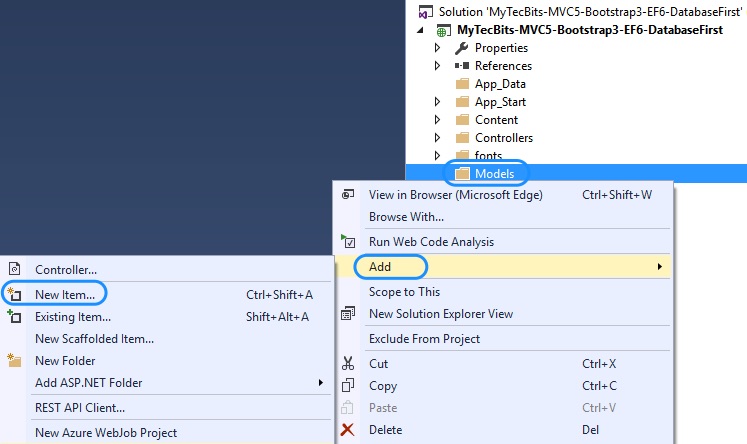747x444 pixels.
Task: Select the Controllers folder
Action: 504,138
